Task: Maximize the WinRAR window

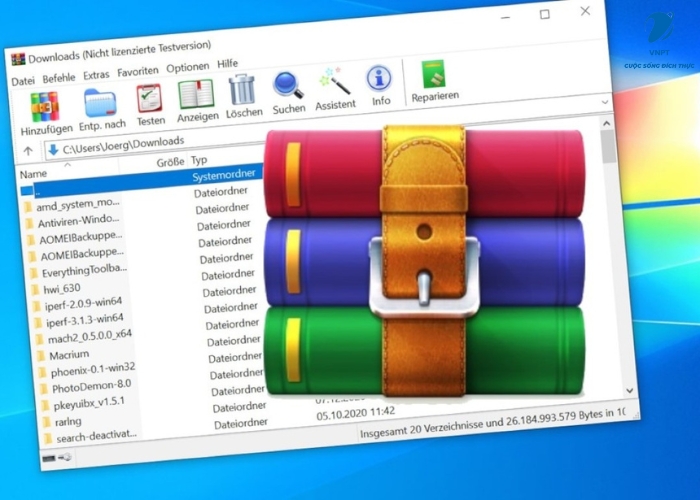Action: (x=545, y=14)
